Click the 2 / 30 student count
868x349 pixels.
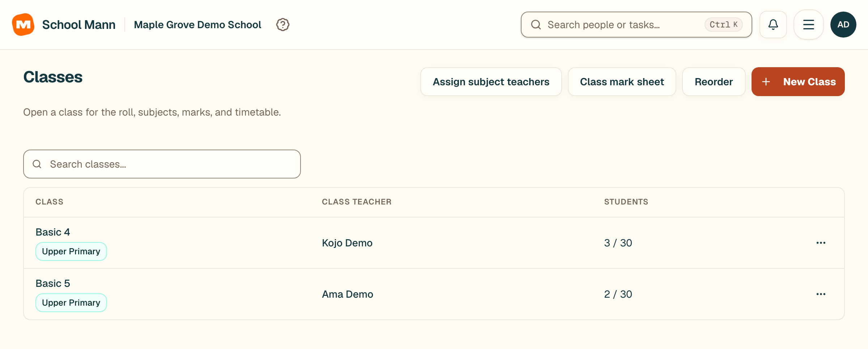[x=618, y=294]
